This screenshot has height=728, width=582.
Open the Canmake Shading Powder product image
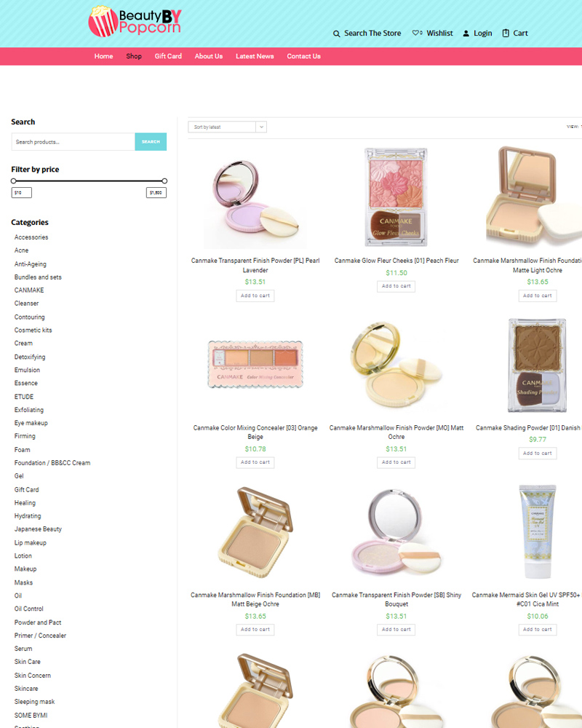(x=537, y=365)
